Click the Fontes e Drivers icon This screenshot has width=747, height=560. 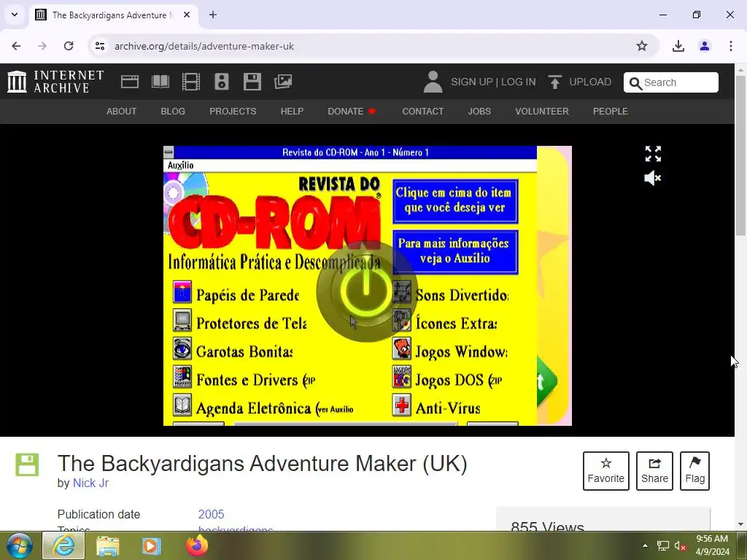pos(182,377)
